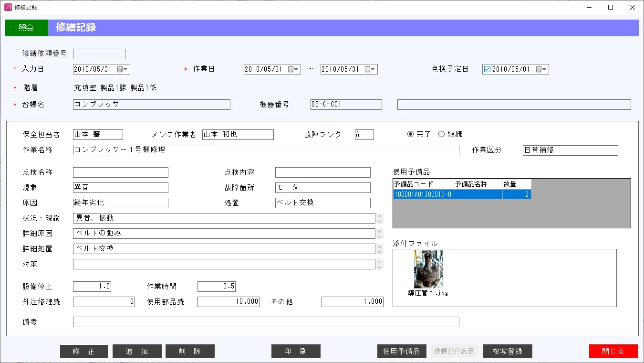The height and width of the screenshot is (363, 644).
Task: Click the 削除 delete button
Action: point(190,351)
